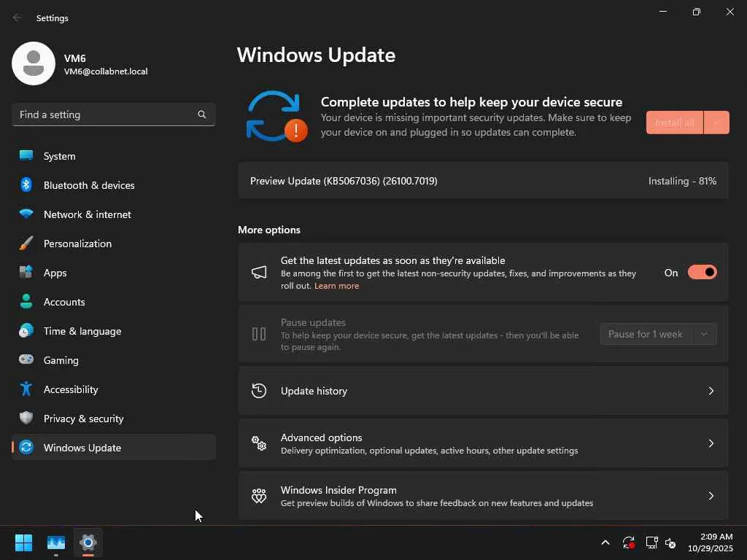Click the Install all button

point(674,122)
